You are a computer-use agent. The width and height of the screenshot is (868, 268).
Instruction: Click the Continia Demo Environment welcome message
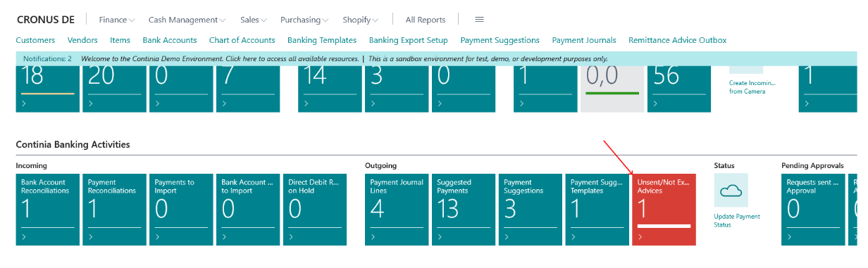point(220,59)
